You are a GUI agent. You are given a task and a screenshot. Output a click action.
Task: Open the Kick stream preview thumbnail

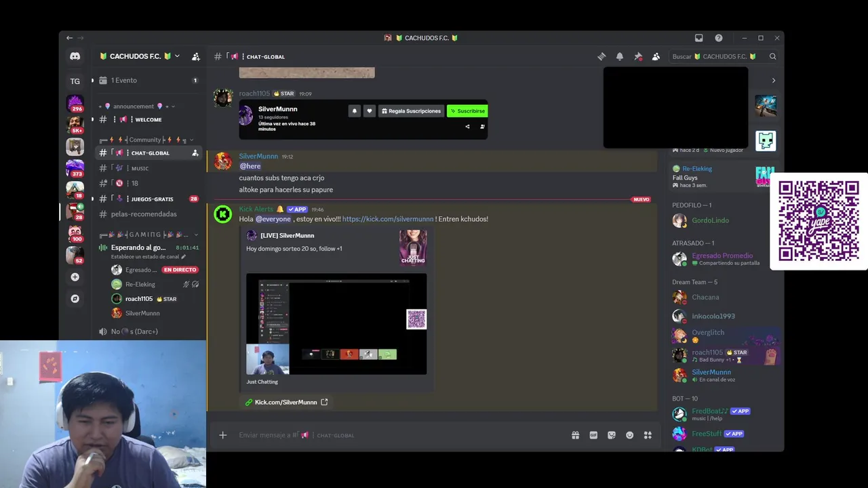[x=336, y=324]
